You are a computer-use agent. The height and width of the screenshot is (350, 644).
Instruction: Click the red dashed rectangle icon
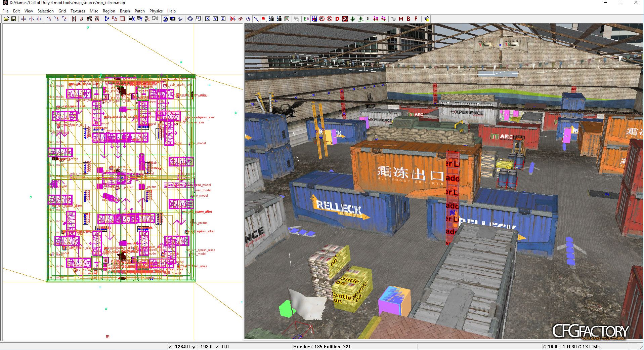coord(122,19)
